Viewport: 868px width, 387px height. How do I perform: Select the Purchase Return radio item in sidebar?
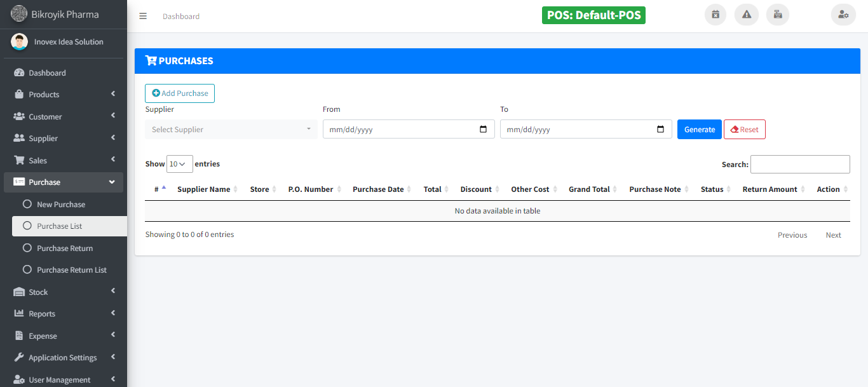pos(64,248)
